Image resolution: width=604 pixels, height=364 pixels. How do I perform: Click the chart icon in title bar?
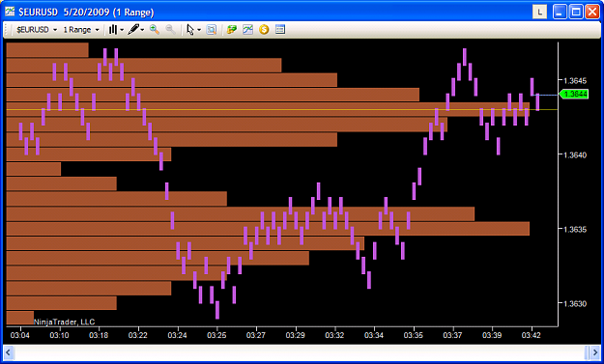[x=10, y=12]
